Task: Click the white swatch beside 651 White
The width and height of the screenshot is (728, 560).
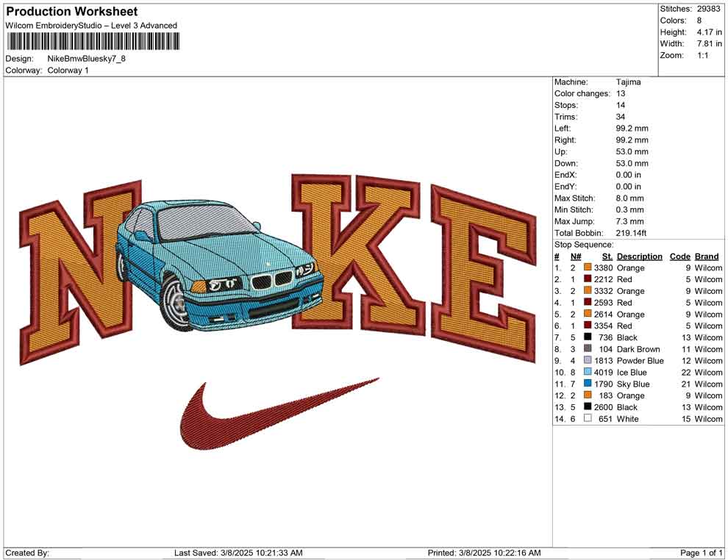Action: (x=588, y=418)
